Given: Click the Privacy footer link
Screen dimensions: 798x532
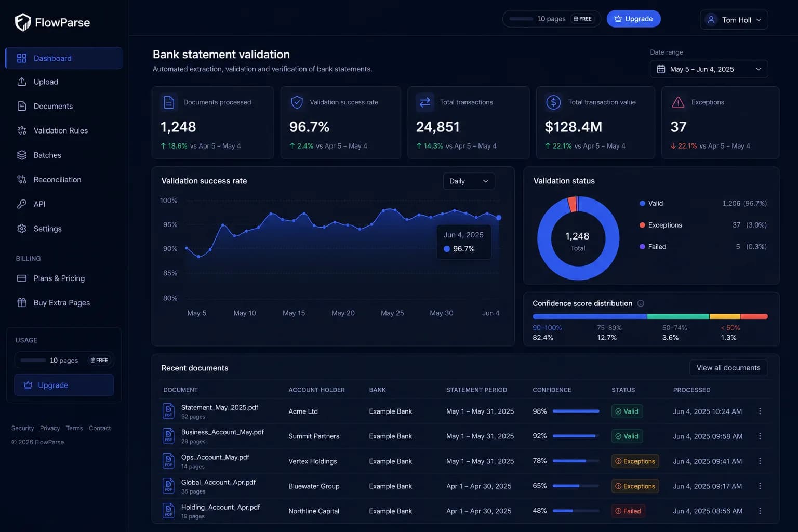Looking at the screenshot, I should [50, 428].
